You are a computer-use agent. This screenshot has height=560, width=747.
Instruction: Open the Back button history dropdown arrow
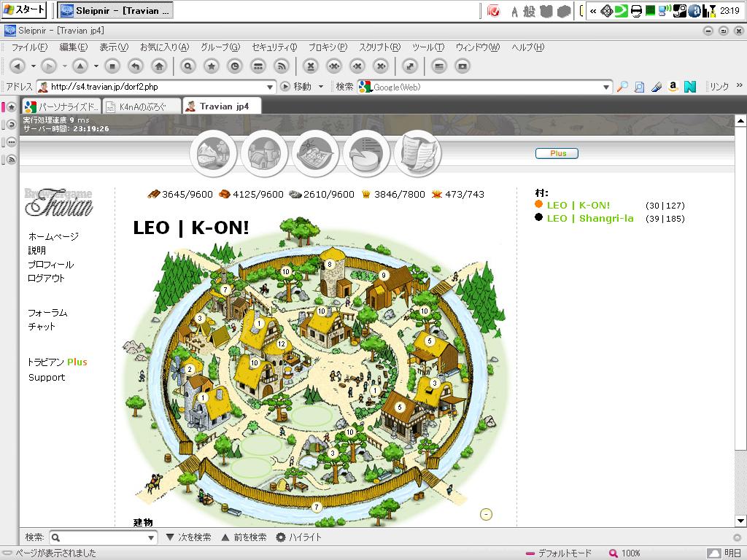34,66
